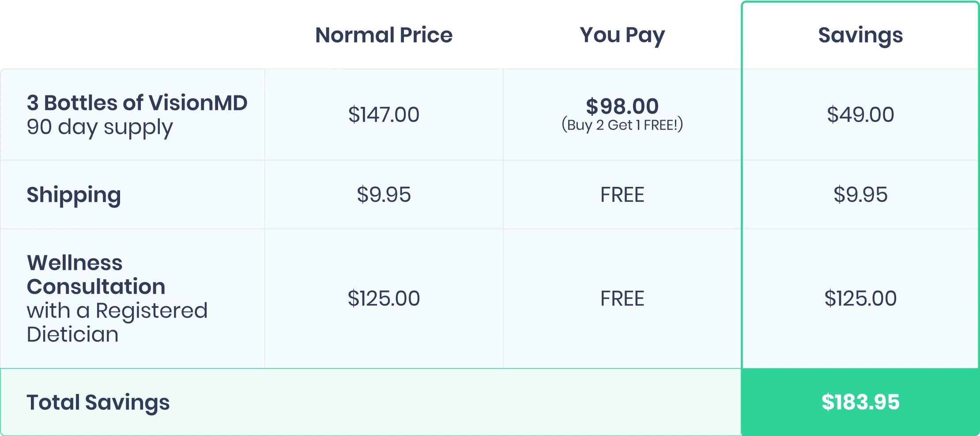Click the Registered Dietician subtitle text
980x436 pixels.
117,322
